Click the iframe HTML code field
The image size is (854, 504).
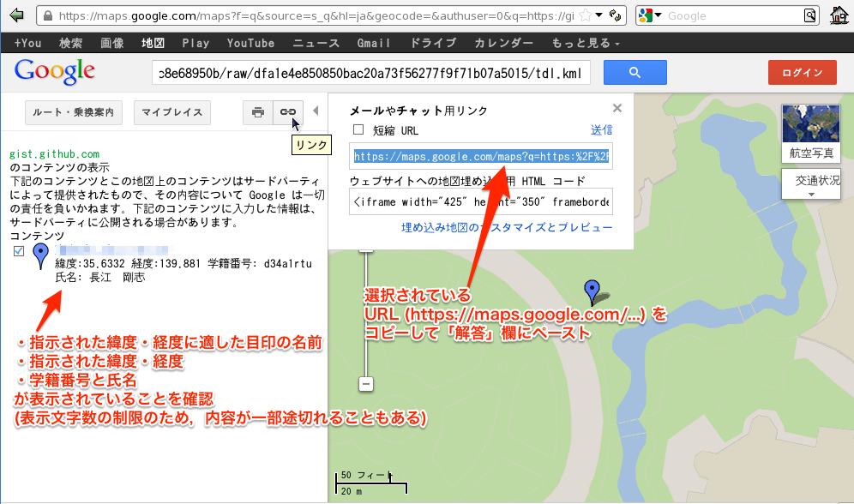(x=481, y=202)
